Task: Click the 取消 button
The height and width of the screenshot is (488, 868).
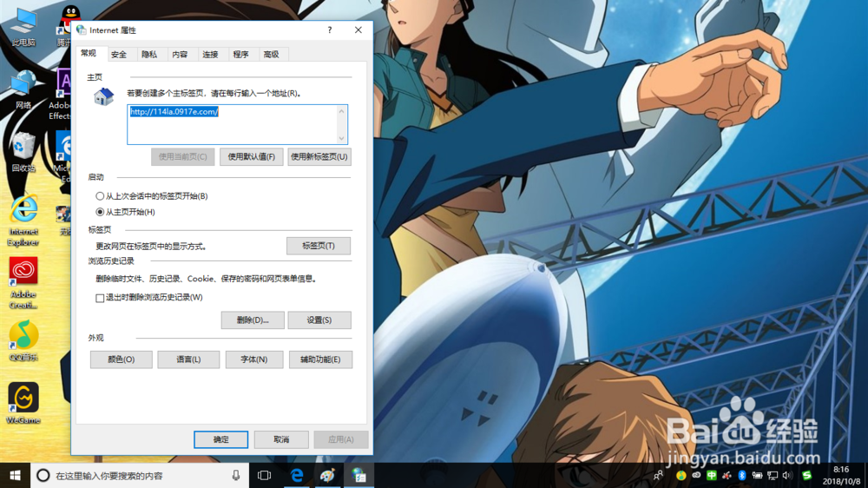Action: [281, 439]
